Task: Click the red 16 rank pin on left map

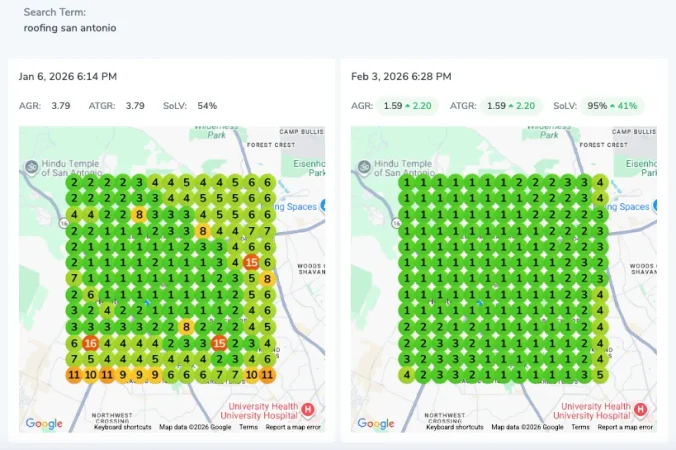Action: 90,343
